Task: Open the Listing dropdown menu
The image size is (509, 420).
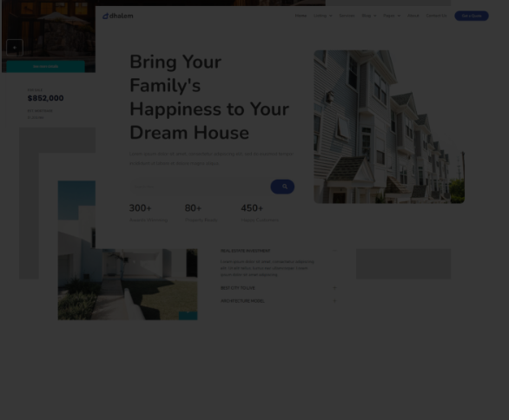Action: (322, 16)
